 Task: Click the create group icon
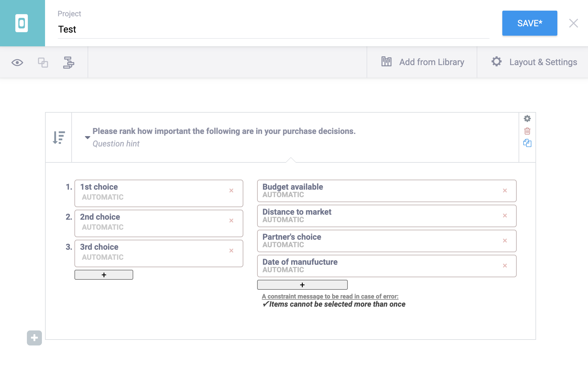68,63
